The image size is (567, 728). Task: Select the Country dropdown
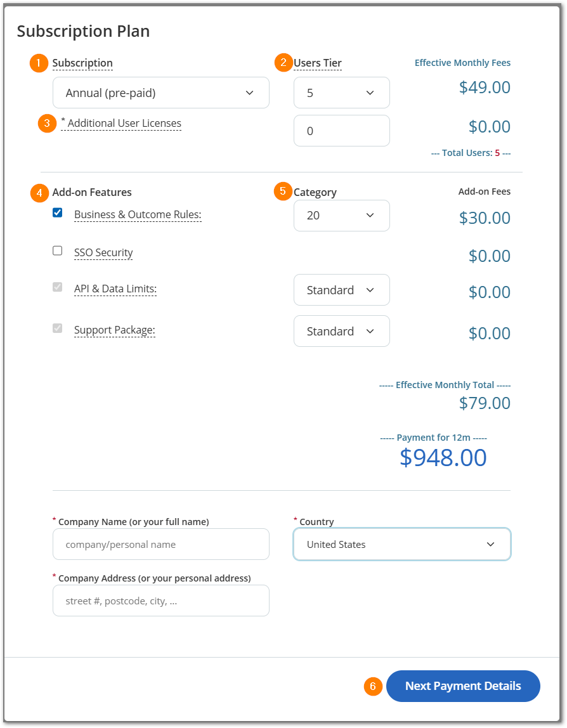coord(401,544)
